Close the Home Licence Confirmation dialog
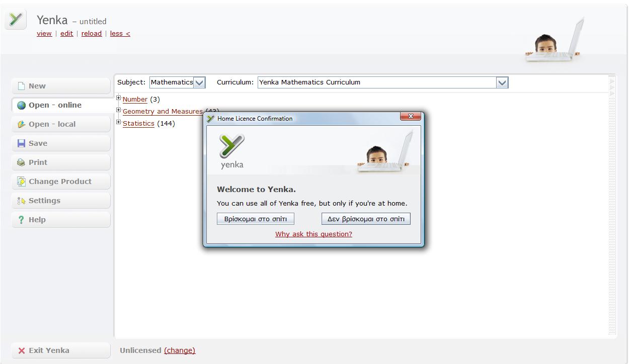632x364 pixels. pos(411,116)
